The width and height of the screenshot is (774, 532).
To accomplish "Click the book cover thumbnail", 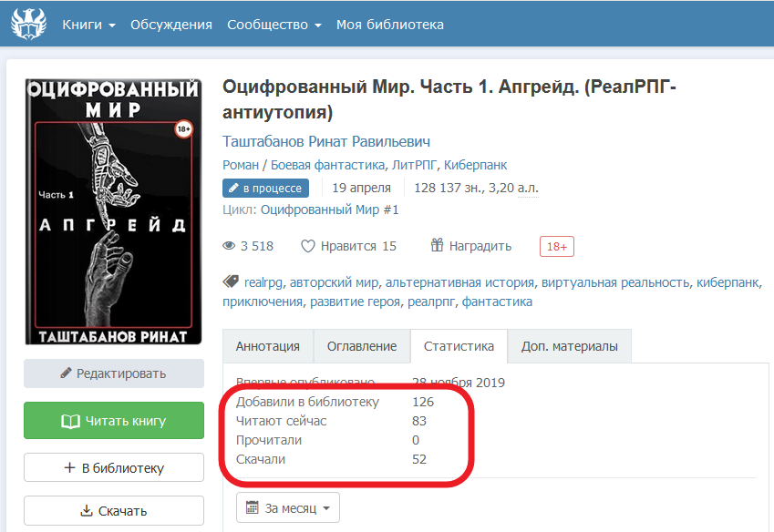I will pos(114,211).
